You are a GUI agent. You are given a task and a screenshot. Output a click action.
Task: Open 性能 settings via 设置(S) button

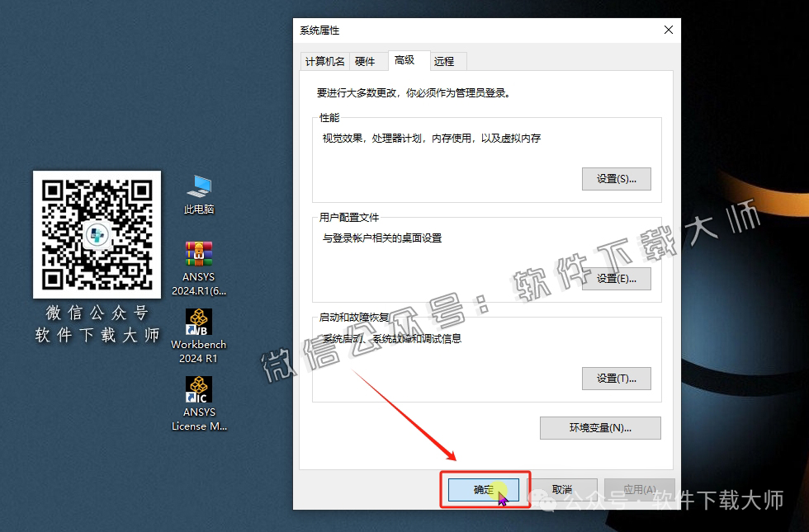tap(616, 178)
